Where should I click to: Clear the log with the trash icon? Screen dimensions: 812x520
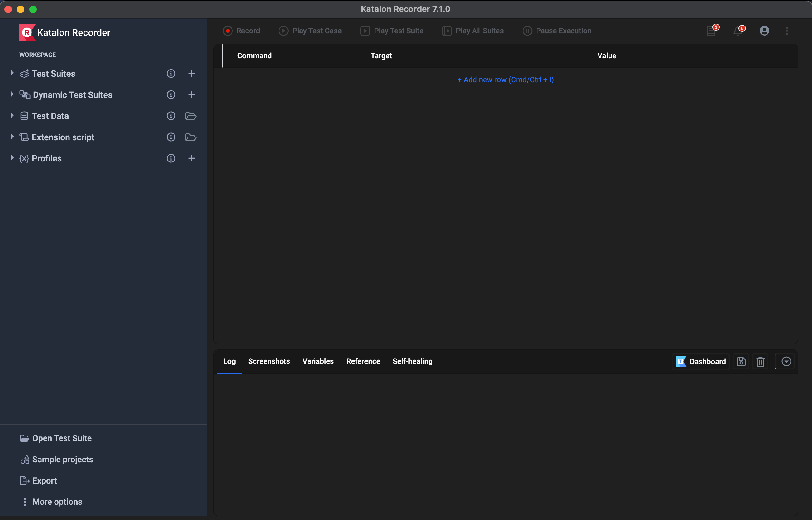click(760, 362)
